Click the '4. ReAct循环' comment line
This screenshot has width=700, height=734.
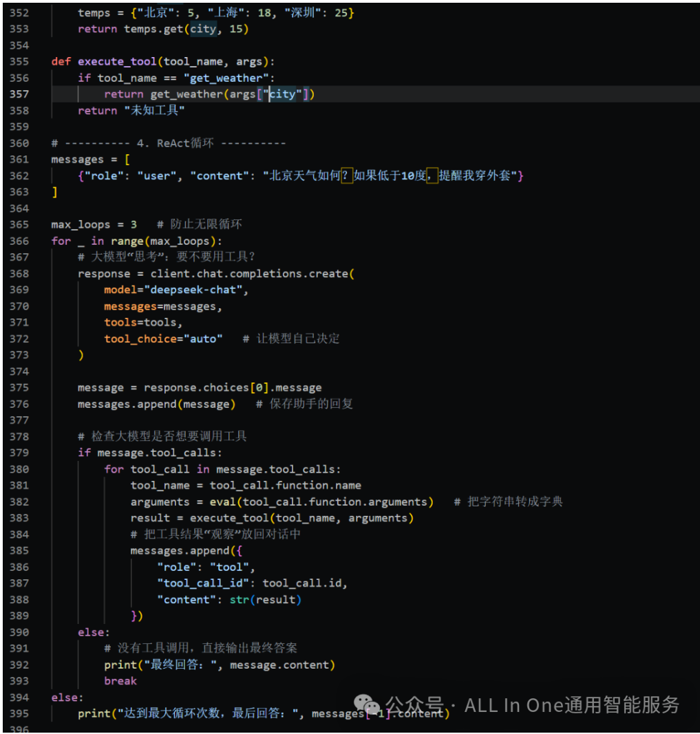pyautogui.click(x=169, y=143)
